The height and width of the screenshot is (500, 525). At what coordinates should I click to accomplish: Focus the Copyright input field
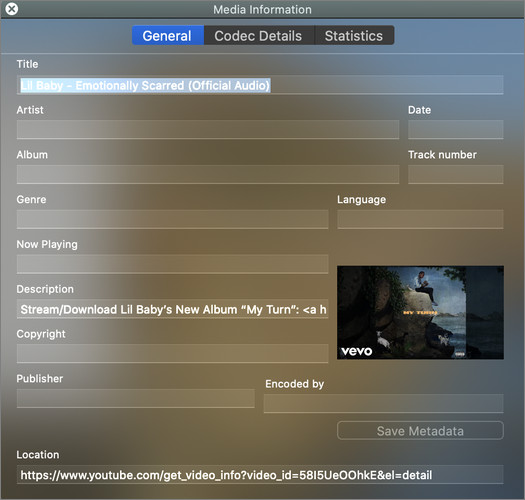tap(172, 354)
